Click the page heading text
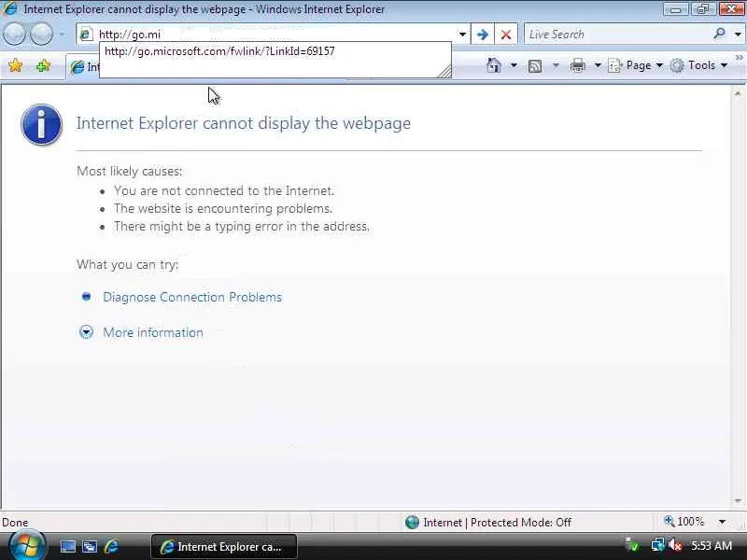Screen dimensions: 747x560 pyautogui.click(x=244, y=123)
